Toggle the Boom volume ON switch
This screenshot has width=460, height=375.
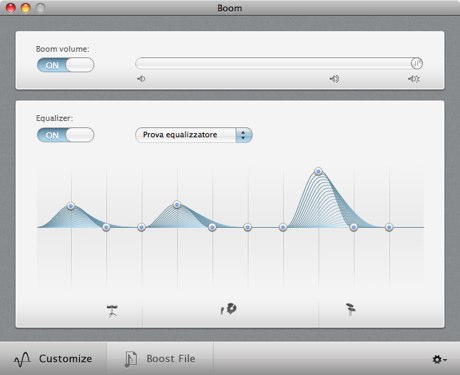click(65, 65)
